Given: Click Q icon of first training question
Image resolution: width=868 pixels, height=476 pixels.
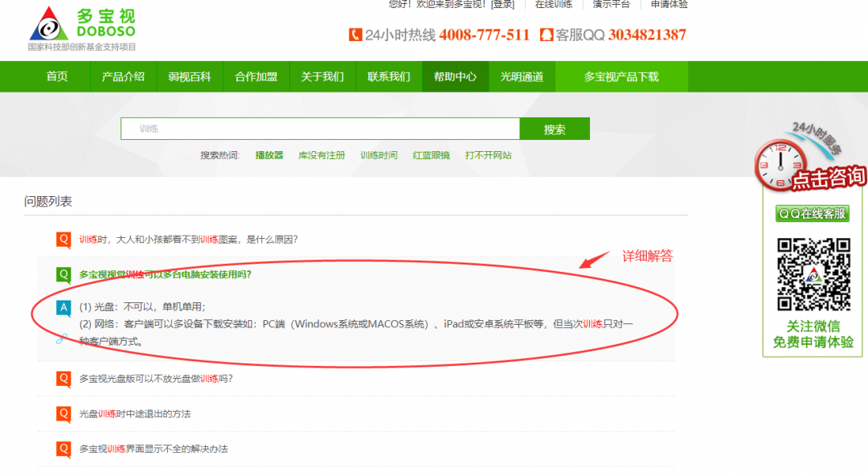Looking at the screenshot, I should click(x=63, y=240).
